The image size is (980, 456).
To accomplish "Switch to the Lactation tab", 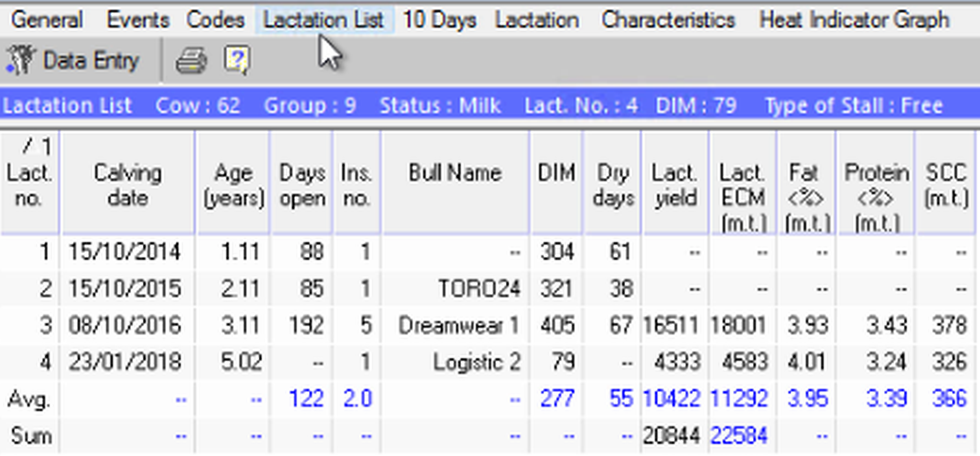I will tap(537, 20).
